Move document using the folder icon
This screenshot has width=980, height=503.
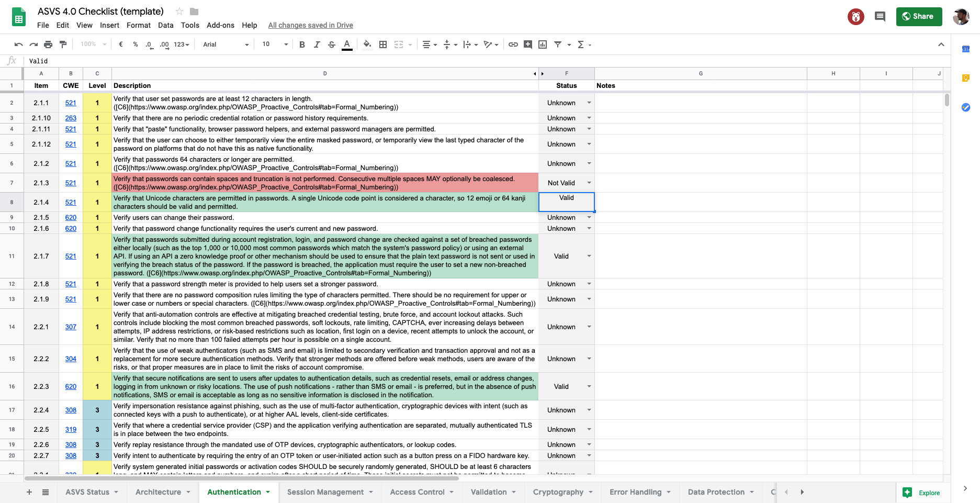tap(194, 11)
